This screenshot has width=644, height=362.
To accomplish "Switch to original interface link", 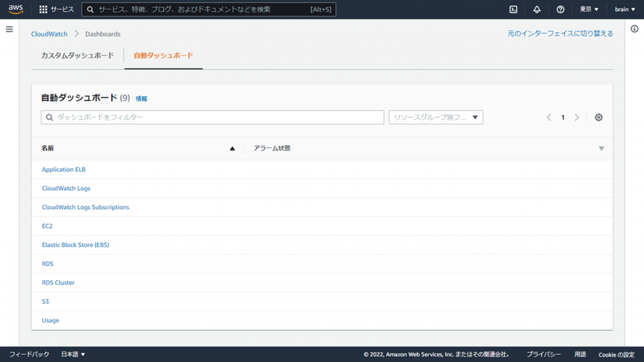I will coord(560,34).
